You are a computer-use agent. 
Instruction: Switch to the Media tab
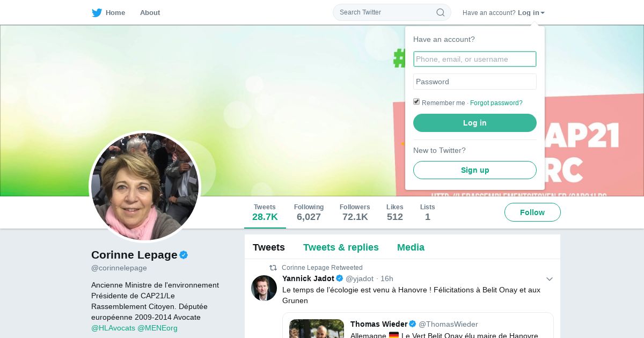pyautogui.click(x=411, y=247)
